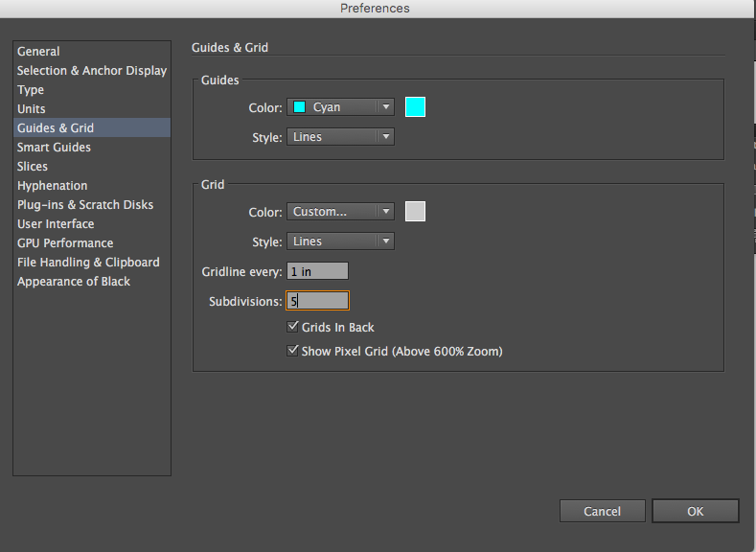Click the Gridline every input field

317,271
